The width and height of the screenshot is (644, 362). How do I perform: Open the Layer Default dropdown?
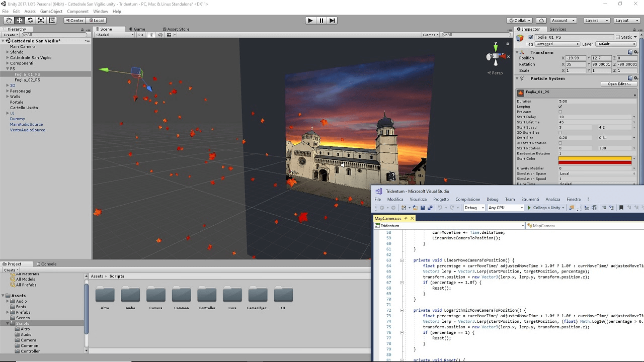click(x=616, y=44)
